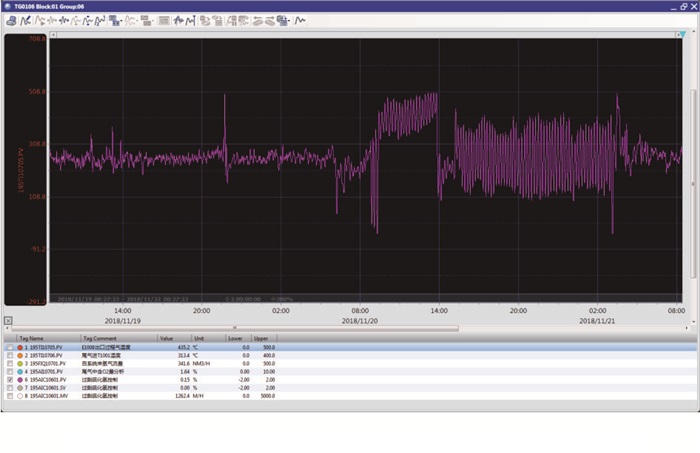Viewport: 700px width, 453px height.
Task: Tick the checkbox for tag 195AIC10601.MV
Action: pyautogui.click(x=10, y=395)
